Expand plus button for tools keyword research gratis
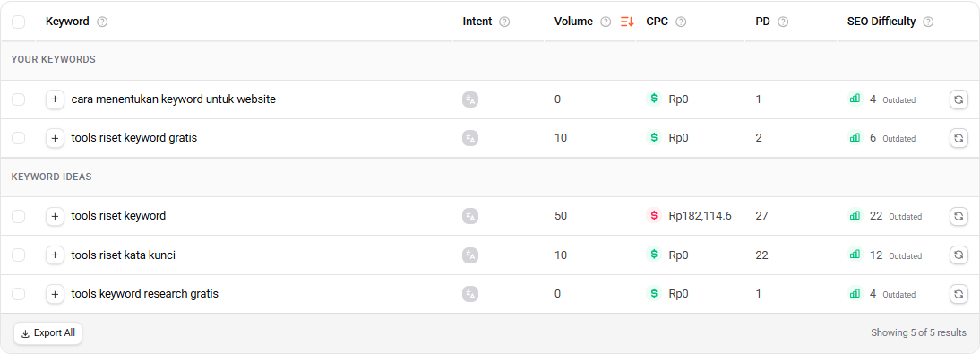 point(55,294)
